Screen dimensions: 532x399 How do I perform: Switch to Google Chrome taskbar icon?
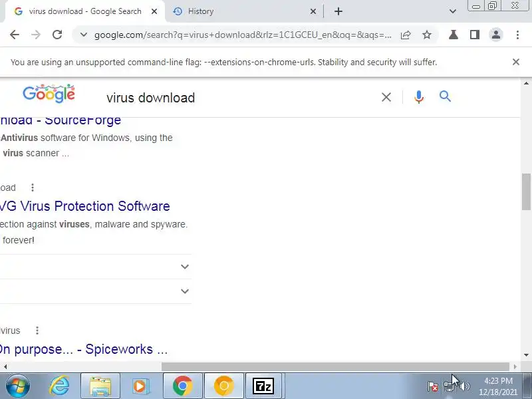point(182,386)
